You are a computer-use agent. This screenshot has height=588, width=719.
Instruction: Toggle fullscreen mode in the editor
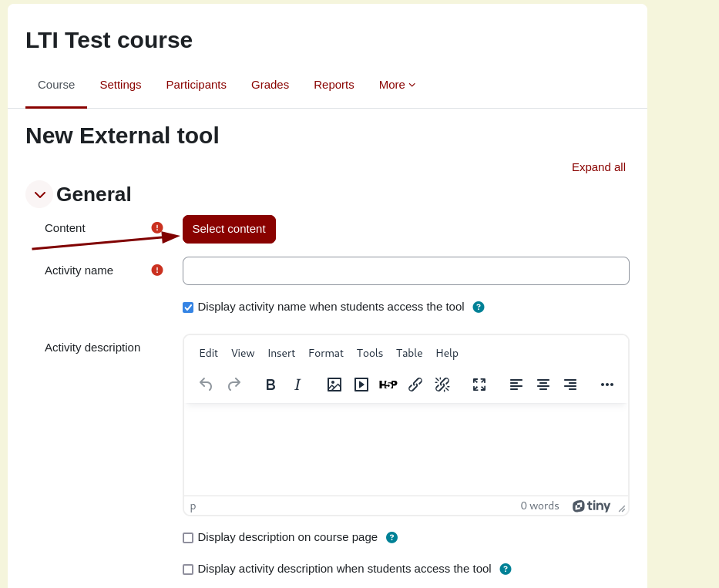(479, 385)
